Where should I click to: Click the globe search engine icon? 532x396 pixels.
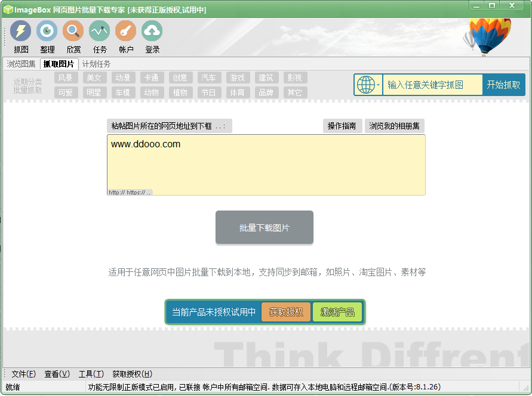pos(366,85)
